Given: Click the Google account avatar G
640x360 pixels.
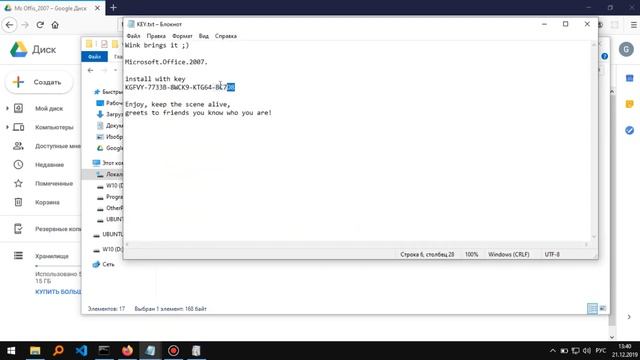Looking at the screenshot, I should [626, 49].
